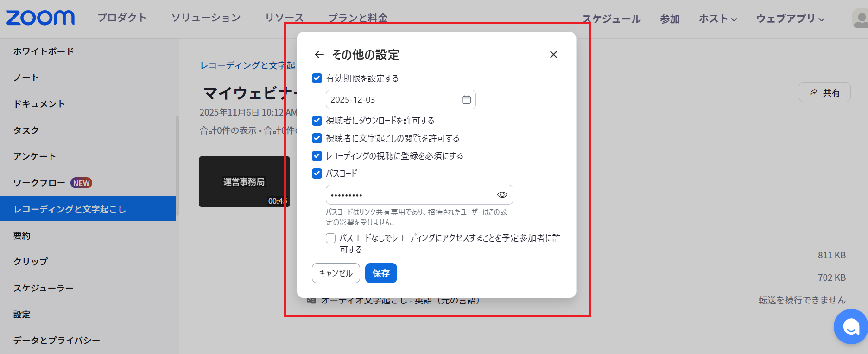Click the user profile avatar
Screen dimensions: 868x354
pos(861,19)
